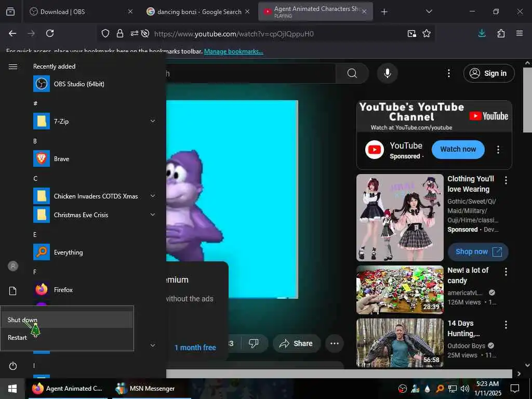Image resolution: width=532 pixels, height=399 pixels.
Task: Open New! a lot of candy thumbnail
Action: pos(400,290)
